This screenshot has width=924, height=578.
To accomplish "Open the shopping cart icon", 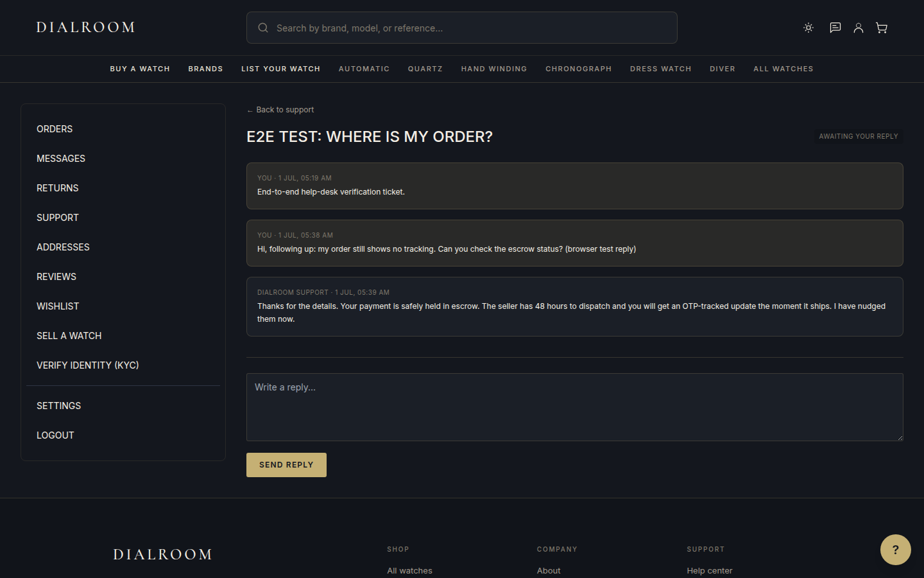I will [882, 28].
